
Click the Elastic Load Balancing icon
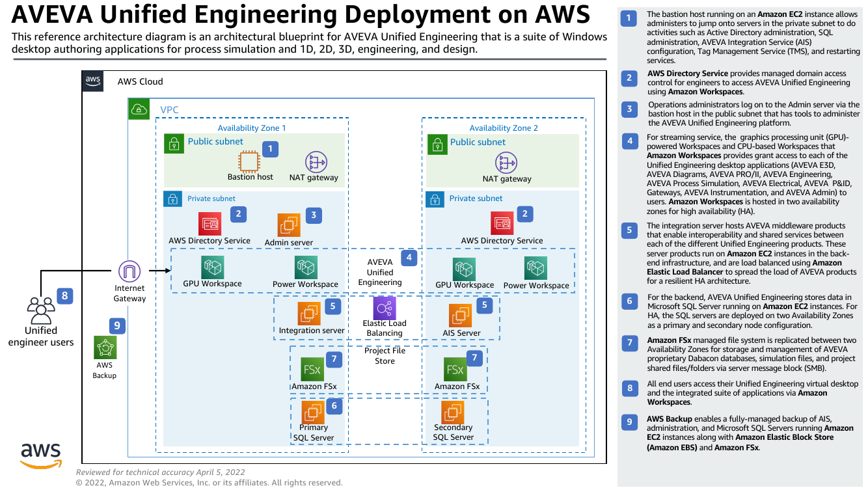(x=385, y=308)
